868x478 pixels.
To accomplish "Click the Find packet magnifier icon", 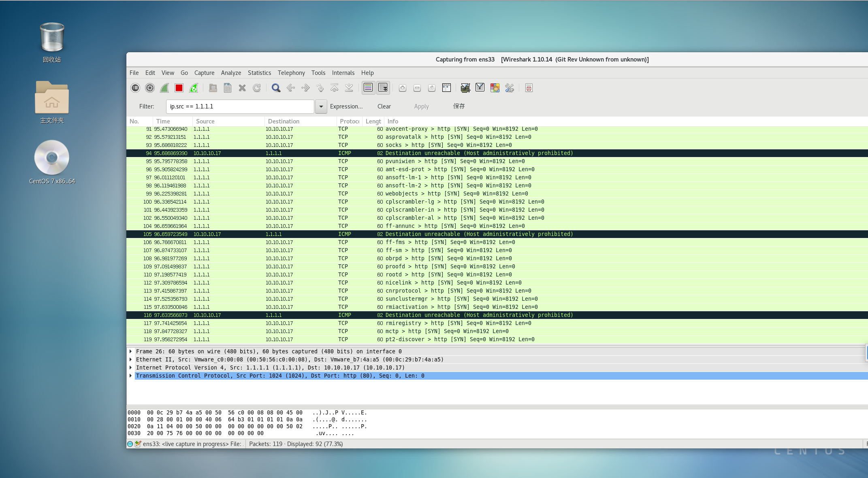I will tap(276, 88).
